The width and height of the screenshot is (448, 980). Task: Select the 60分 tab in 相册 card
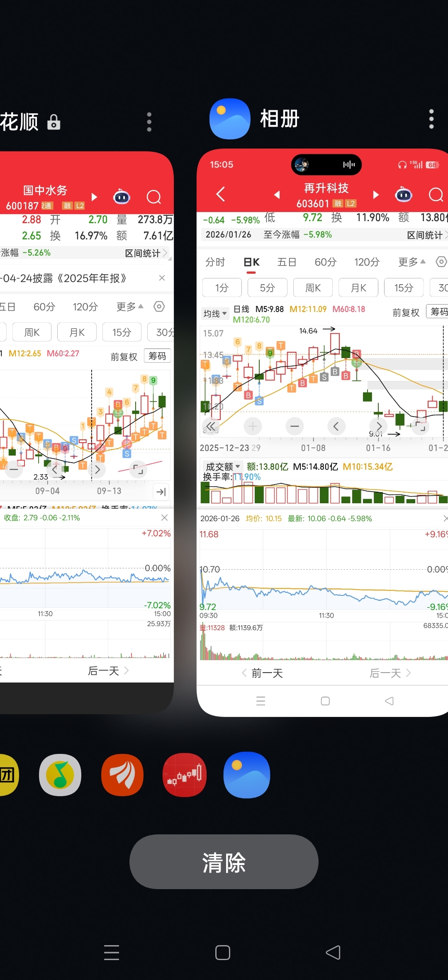326,262
